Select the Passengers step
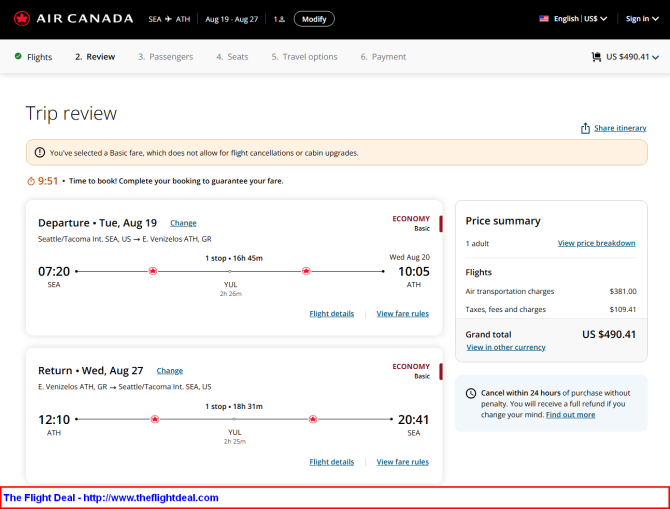The height and width of the screenshot is (509, 670). coord(165,57)
